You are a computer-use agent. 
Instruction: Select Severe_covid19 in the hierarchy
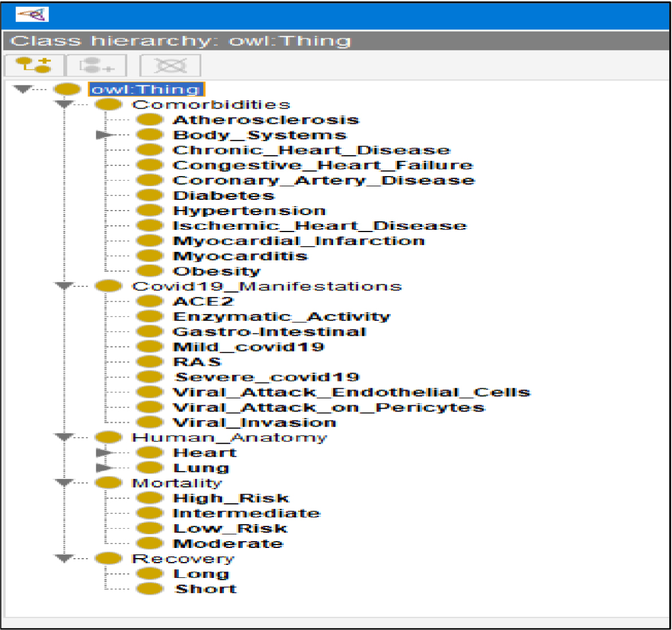tap(267, 377)
